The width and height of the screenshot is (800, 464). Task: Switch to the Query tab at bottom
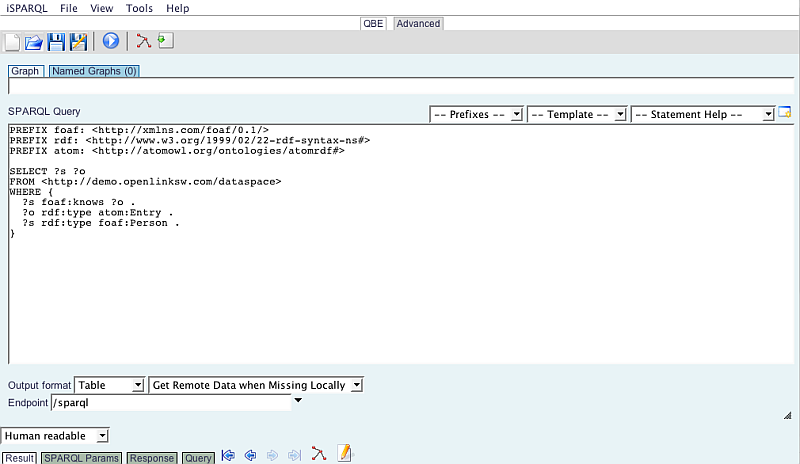[198, 458]
